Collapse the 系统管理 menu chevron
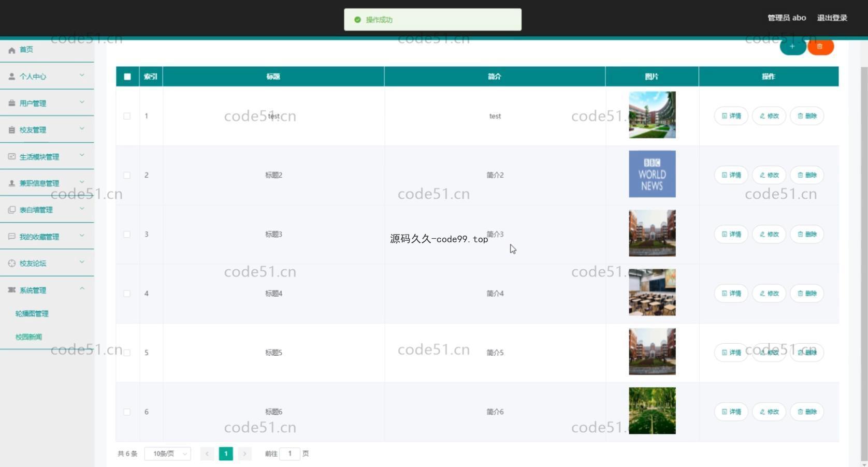Image resolution: width=868 pixels, height=467 pixels. (82, 289)
